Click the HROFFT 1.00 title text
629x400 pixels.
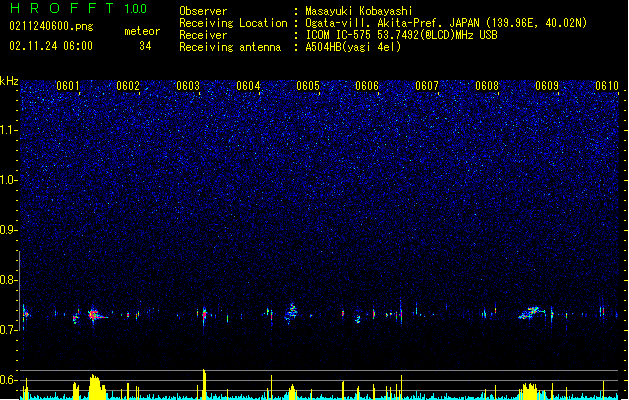point(78,8)
